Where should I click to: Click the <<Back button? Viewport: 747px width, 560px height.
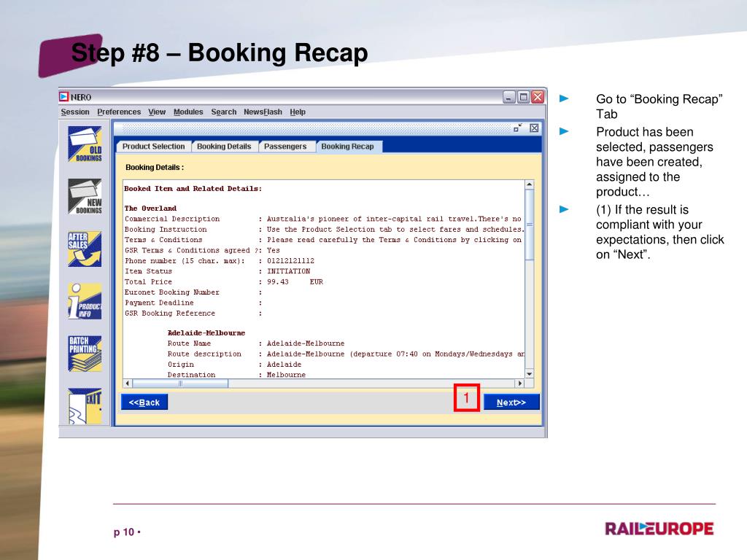point(144,402)
